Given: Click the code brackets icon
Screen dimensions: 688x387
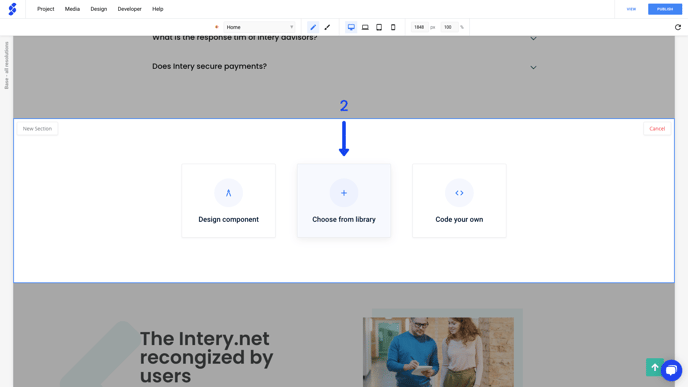Looking at the screenshot, I should (459, 193).
